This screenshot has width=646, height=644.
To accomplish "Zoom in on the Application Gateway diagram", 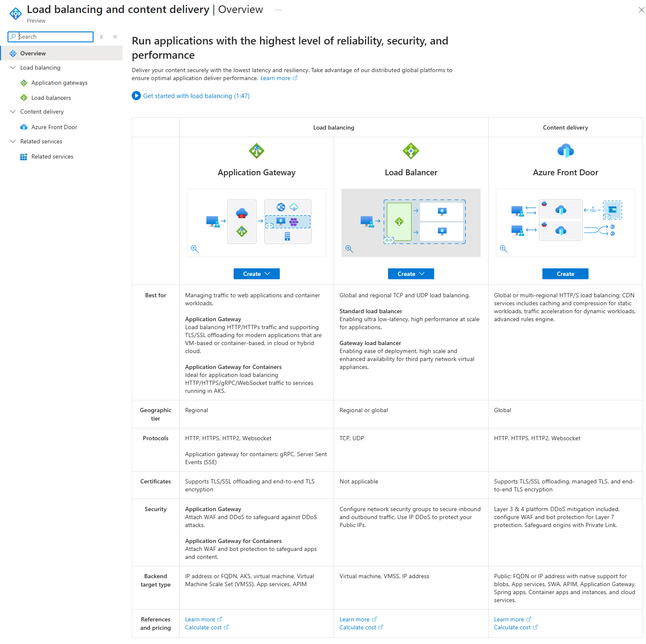I will pos(195,249).
